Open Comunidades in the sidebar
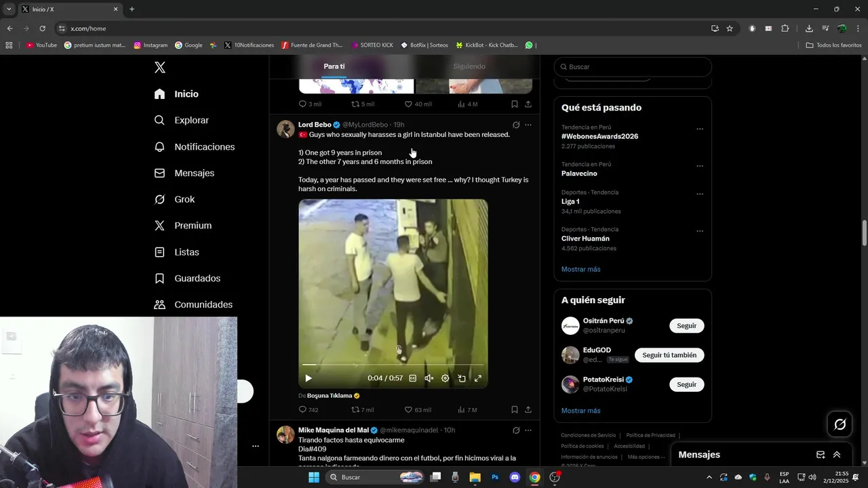Screen dimensions: 868x488 193,305
